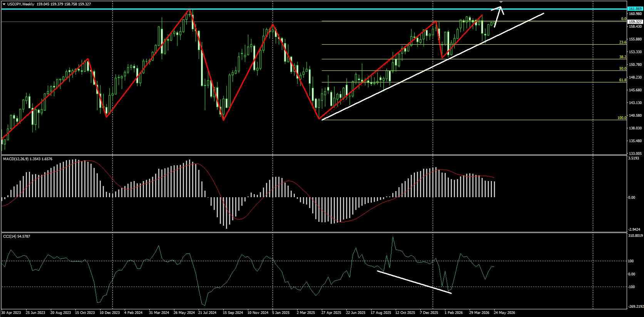The image size is (644, 317).
Task: Click the 7 Dec 2025 date label
Action: [x=429, y=313]
